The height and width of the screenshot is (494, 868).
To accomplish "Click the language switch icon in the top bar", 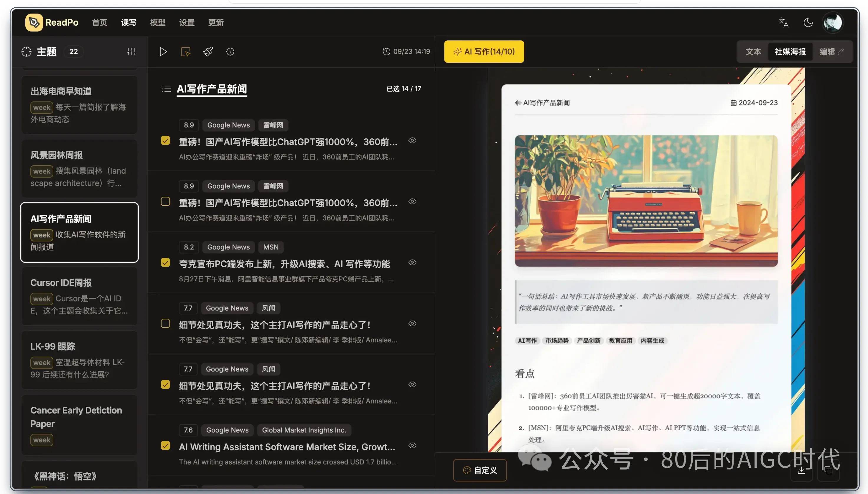I will click(783, 22).
